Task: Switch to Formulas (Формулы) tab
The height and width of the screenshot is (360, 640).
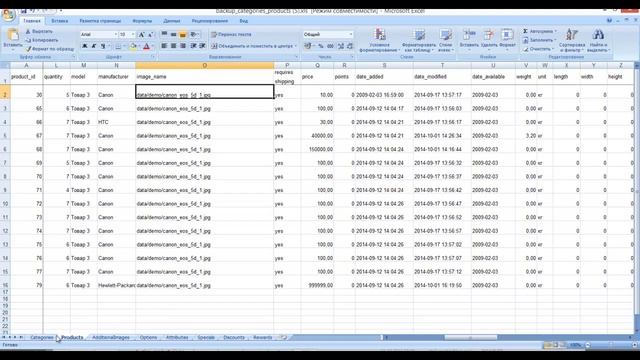Action: point(142,21)
